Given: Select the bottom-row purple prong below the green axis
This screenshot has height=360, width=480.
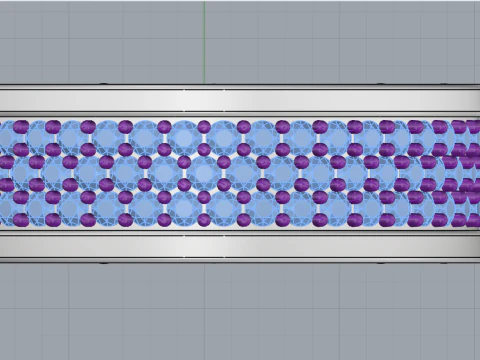Looking at the screenshot, I should click(x=204, y=220).
